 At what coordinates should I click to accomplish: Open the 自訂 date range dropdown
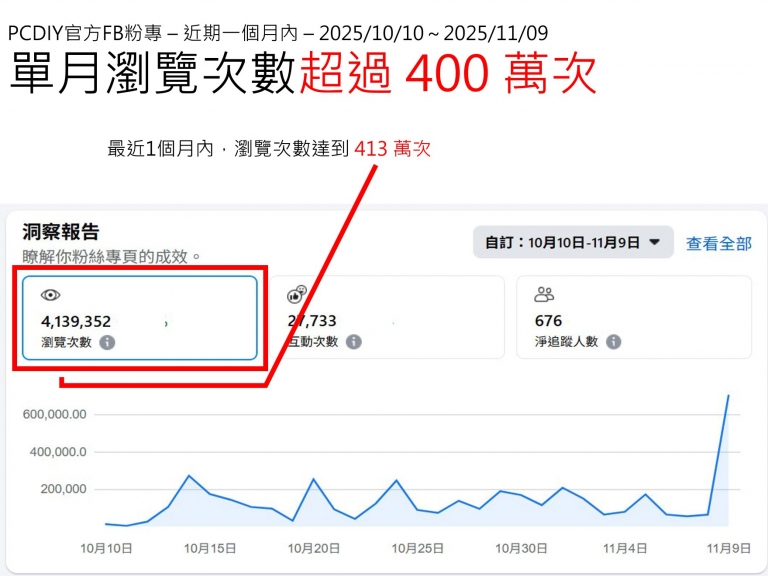(x=572, y=242)
